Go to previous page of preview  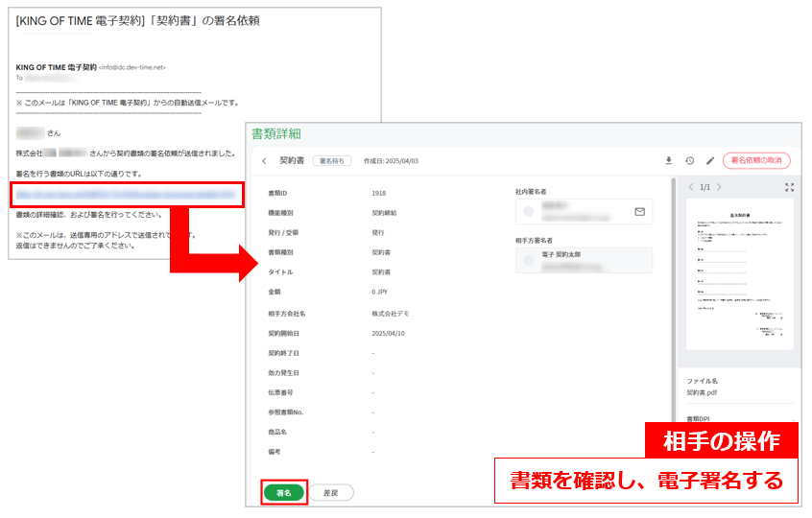click(691, 187)
